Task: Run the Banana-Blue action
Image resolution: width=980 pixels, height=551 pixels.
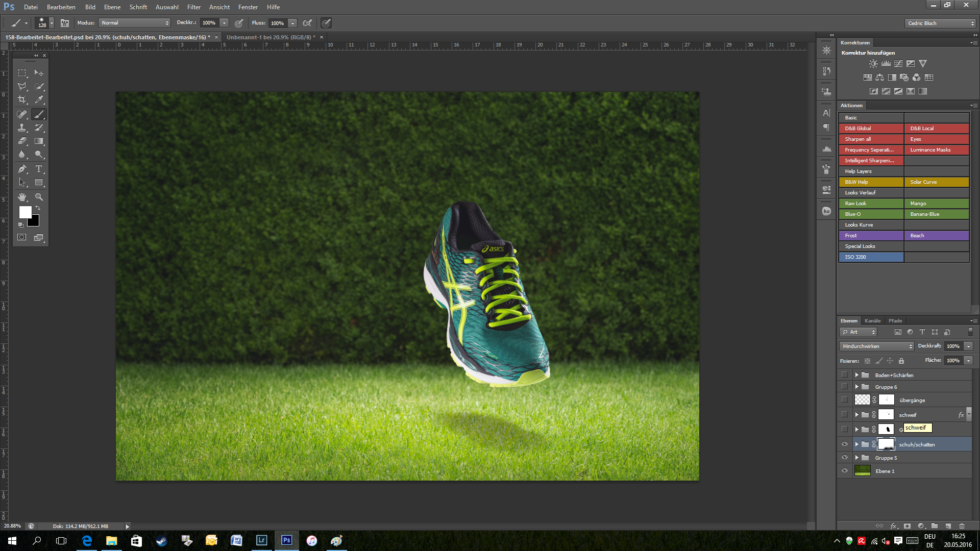Action: pyautogui.click(x=937, y=214)
